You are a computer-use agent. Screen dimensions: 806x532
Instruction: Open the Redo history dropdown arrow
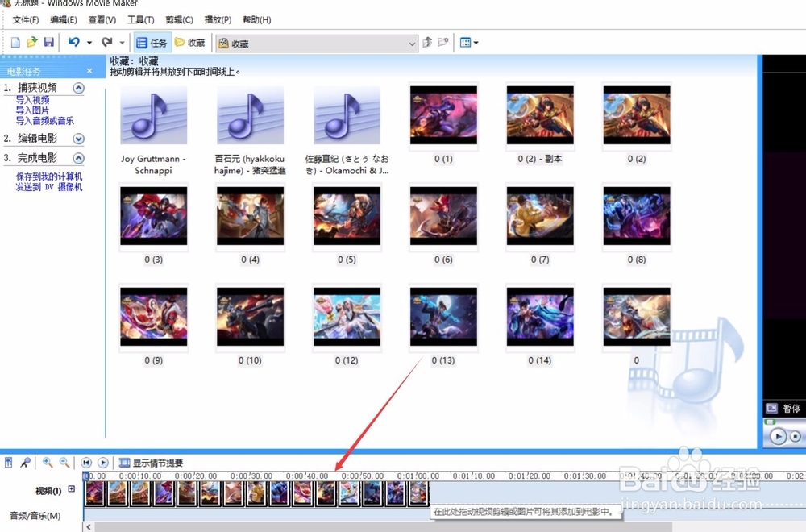pos(122,43)
